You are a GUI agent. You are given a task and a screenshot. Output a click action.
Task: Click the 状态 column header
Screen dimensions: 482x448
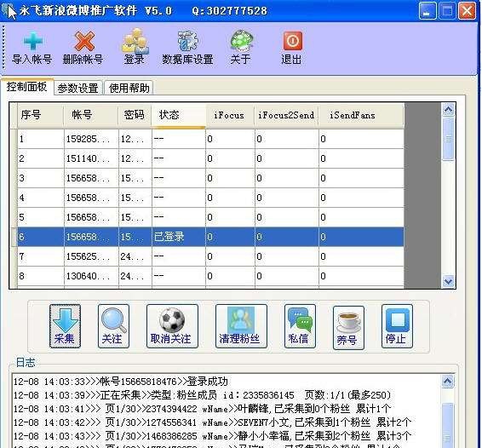(178, 115)
